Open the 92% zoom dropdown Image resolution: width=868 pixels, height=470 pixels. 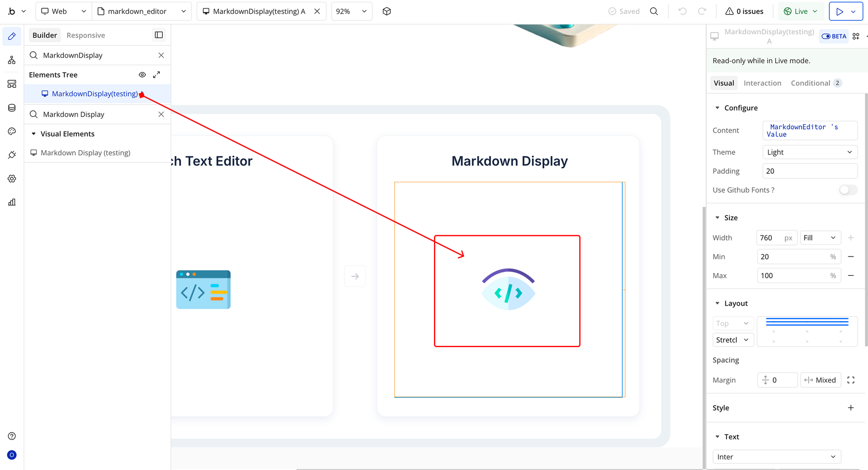[351, 11]
